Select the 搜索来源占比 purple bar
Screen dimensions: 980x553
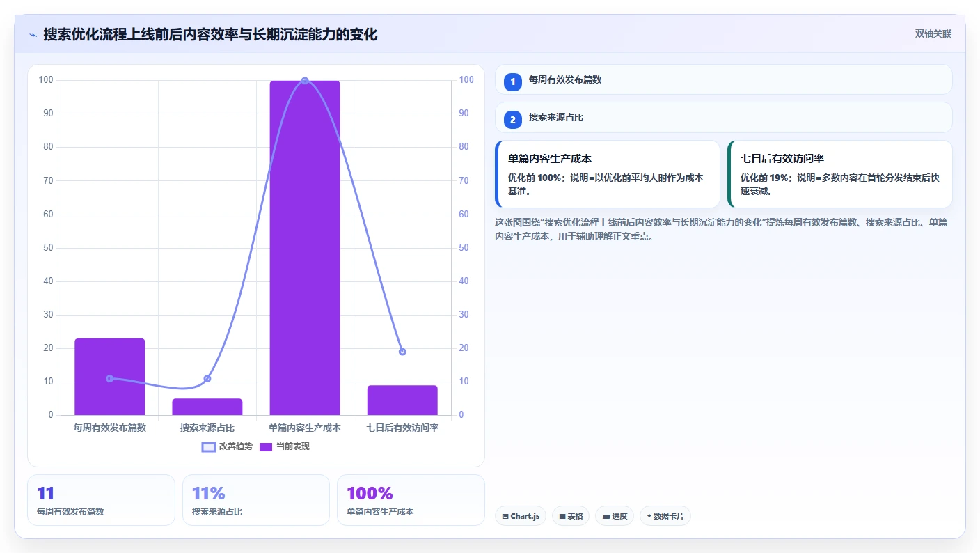(207, 407)
